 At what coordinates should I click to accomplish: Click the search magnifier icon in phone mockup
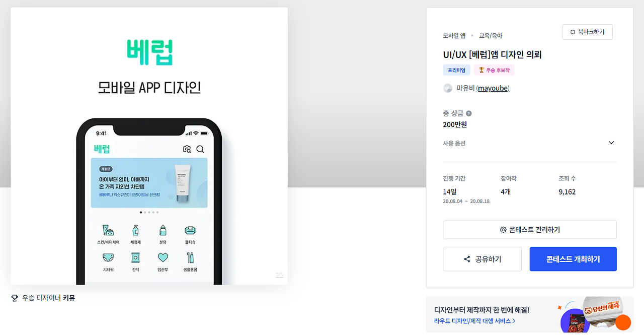coord(200,149)
